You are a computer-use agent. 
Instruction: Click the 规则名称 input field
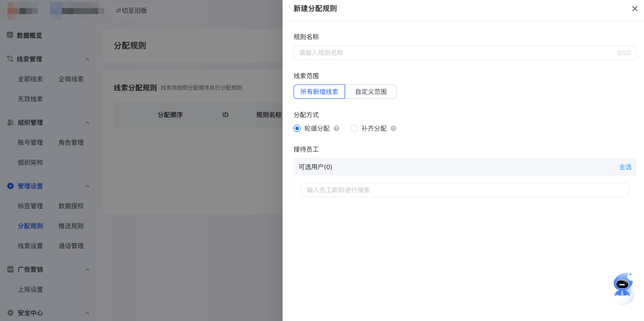[x=464, y=52]
